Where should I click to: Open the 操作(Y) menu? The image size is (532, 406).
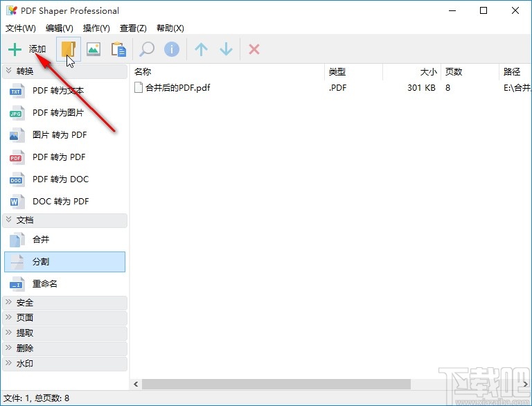point(96,28)
